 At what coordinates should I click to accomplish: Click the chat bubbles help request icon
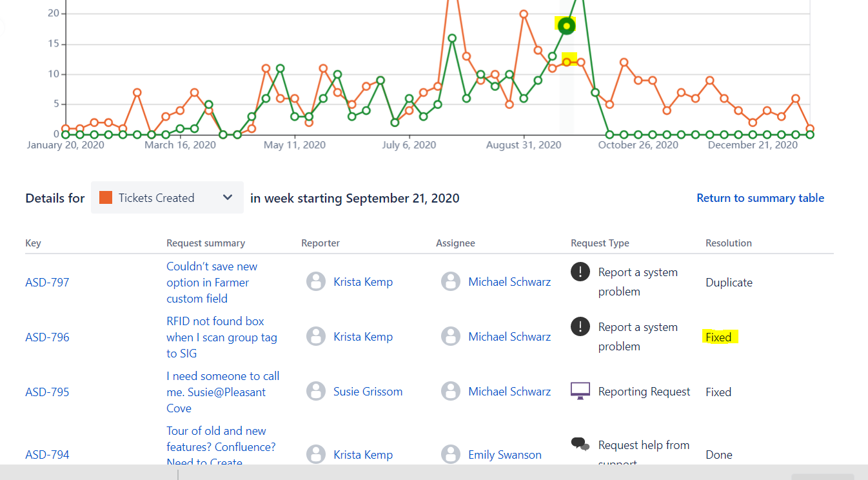(580, 445)
